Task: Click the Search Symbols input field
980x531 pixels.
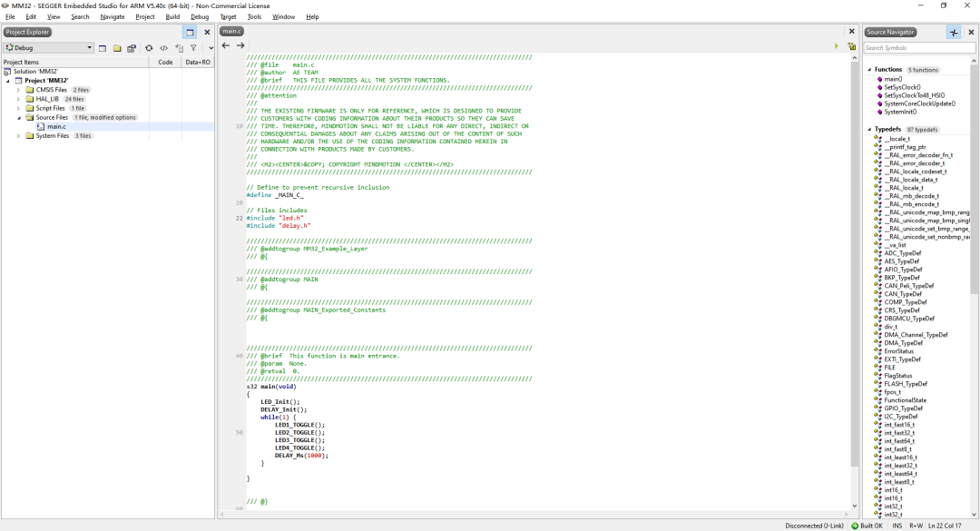Action: (919, 47)
